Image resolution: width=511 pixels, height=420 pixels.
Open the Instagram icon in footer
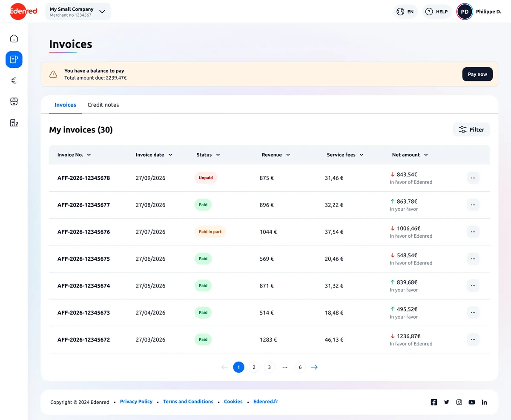(x=459, y=402)
